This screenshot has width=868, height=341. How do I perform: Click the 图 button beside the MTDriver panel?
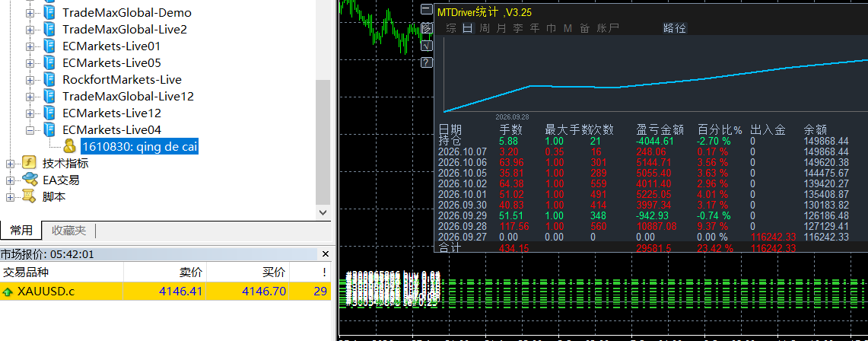(x=426, y=27)
